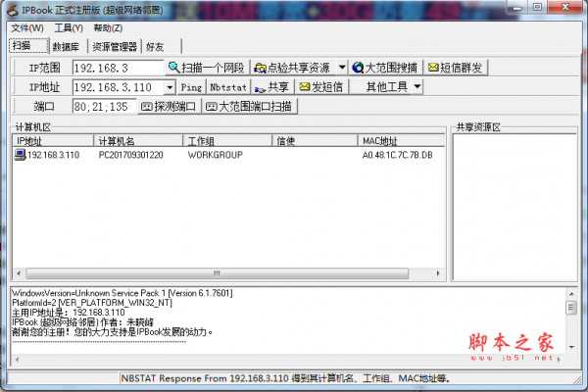This screenshot has width=588, height=392.
Task: Click the 工作组 column header
Action: [x=227, y=141]
